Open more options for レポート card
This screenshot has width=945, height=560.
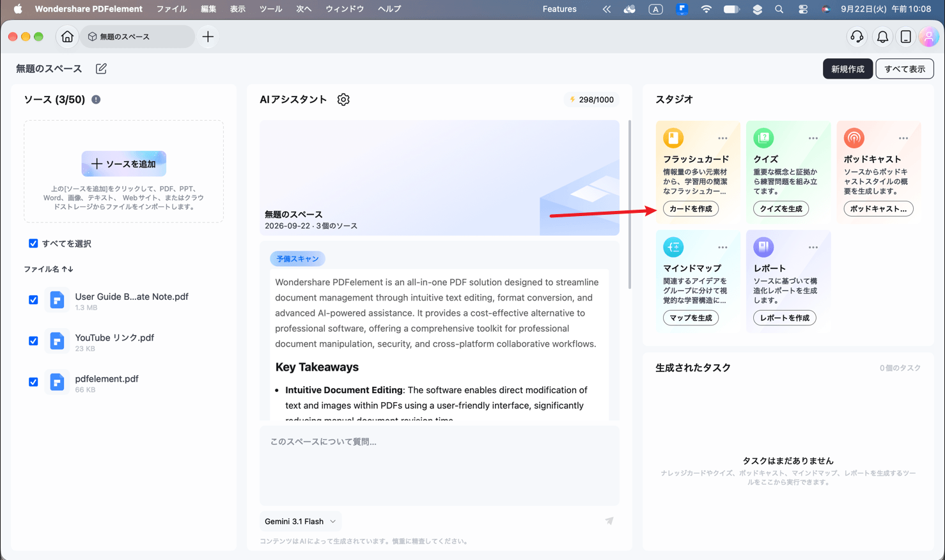[813, 247]
